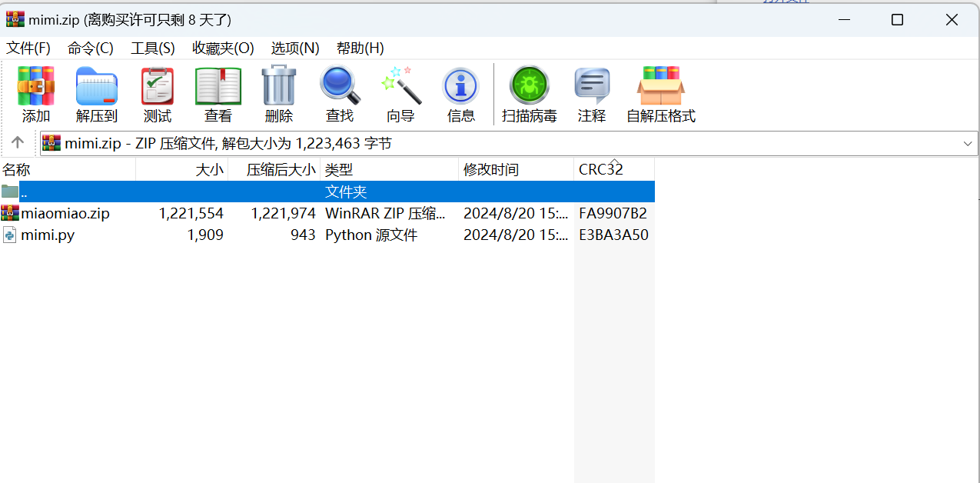The image size is (980, 483).
Task: Sort by the 类型 column header
Action: (x=390, y=170)
